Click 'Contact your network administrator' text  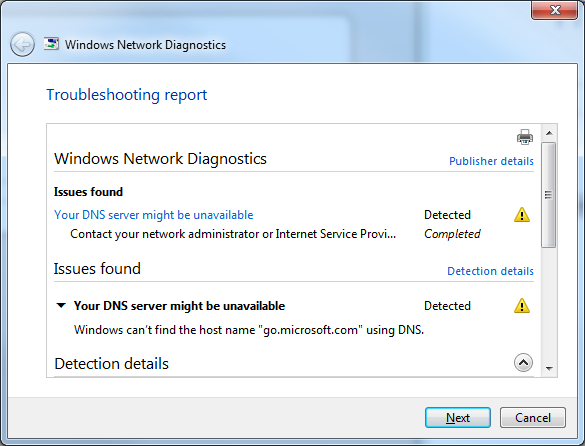(233, 234)
